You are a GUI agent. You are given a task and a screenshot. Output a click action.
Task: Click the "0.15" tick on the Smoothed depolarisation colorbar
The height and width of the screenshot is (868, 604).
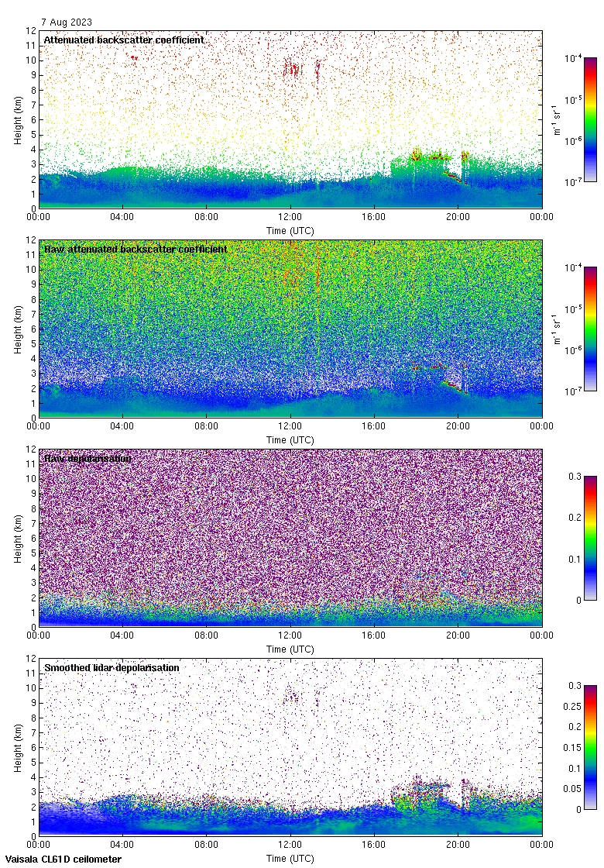[x=572, y=747]
